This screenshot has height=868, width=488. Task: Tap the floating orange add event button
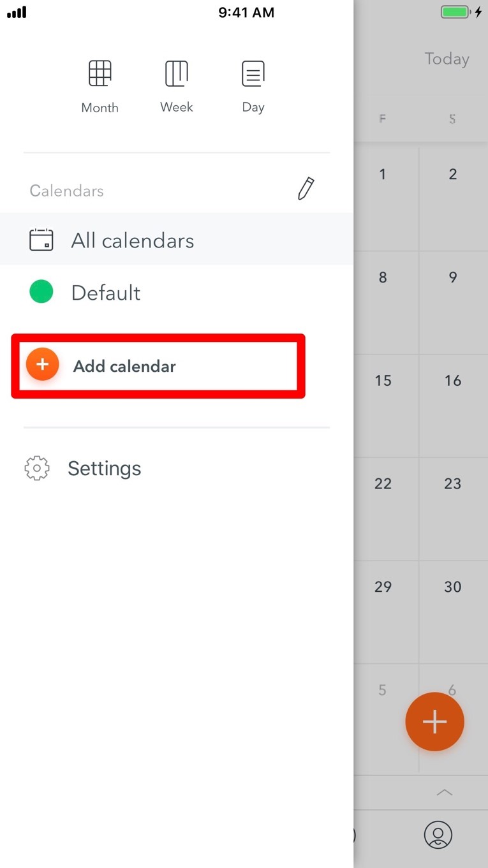[434, 722]
